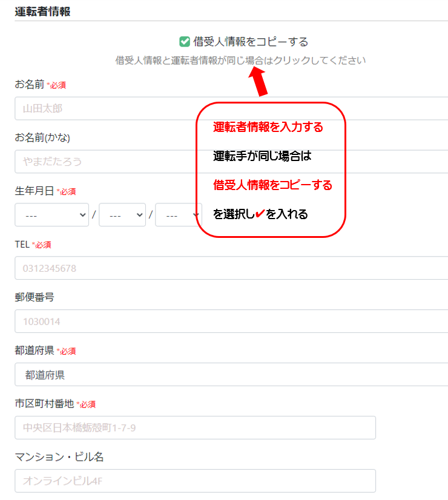This screenshot has height=500, width=448.
Task: Click the gray helper text below the checkbox
Action: [x=240, y=61]
